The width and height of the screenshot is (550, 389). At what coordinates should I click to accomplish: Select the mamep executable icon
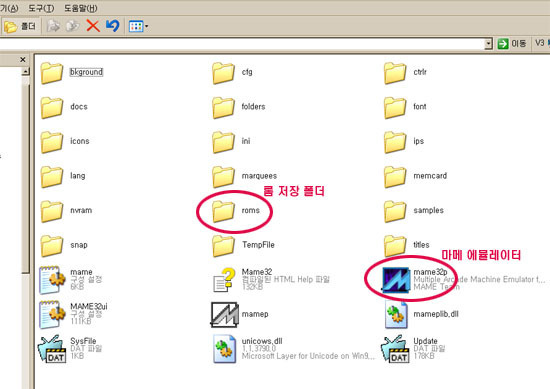pyautogui.click(x=224, y=314)
